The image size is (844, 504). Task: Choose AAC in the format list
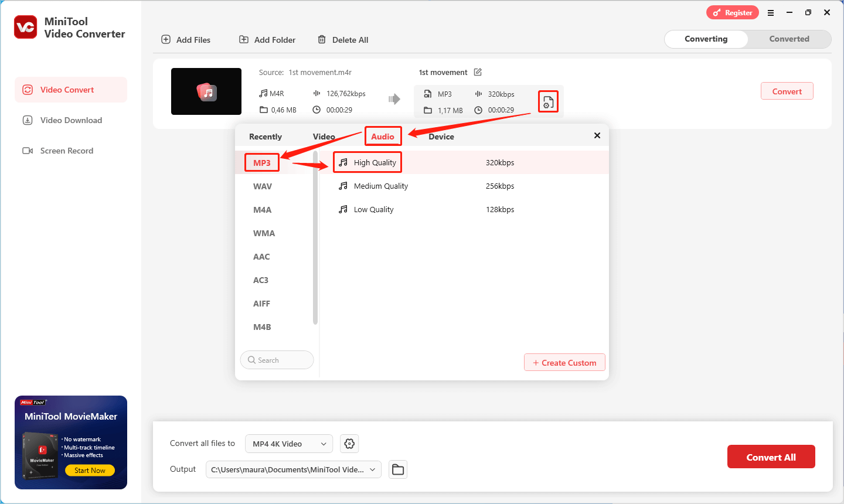pos(261,257)
